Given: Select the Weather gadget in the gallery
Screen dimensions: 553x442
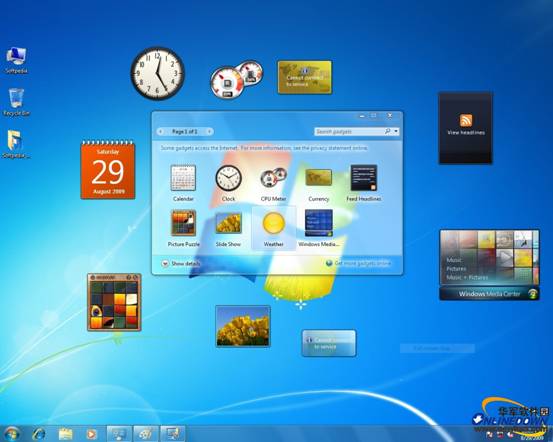Looking at the screenshot, I should click(273, 228).
